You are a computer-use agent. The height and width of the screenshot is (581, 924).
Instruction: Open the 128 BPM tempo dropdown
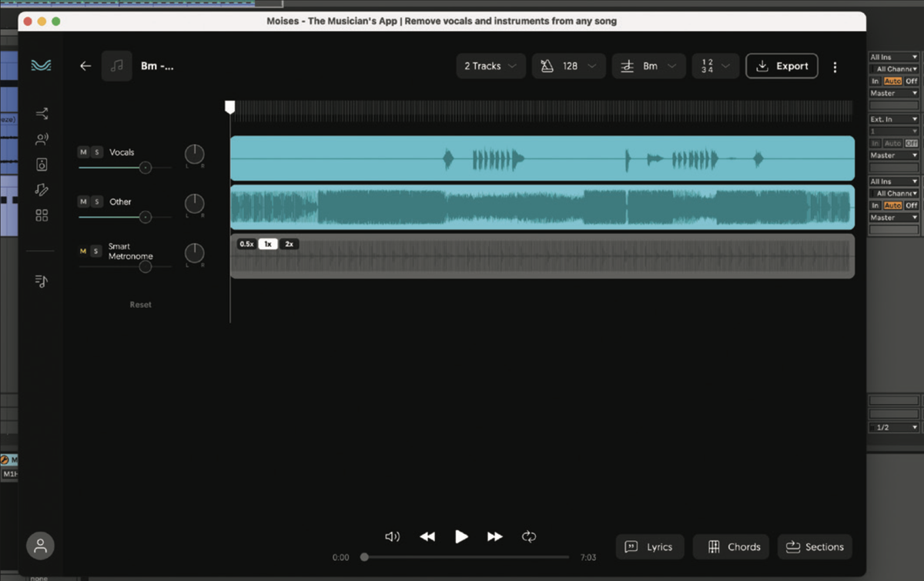click(x=568, y=66)
